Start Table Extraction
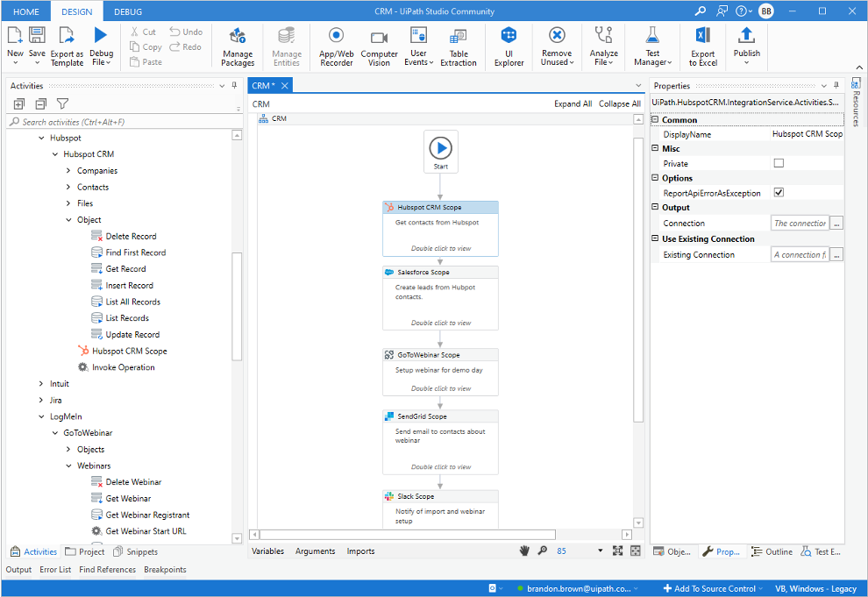868x597 pixels. 459,47
